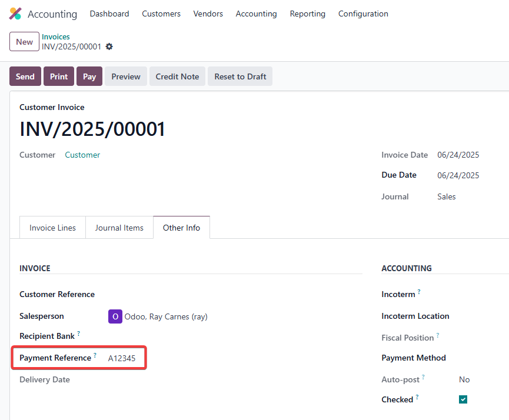Follow the Invoices breadcrumb link
Image resolution: width=509 pixels, height=420 pixels.
tap(55, 36)
